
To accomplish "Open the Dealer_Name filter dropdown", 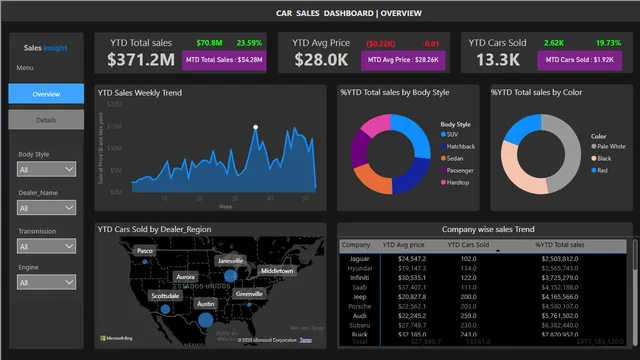I will click(x=46, y=208).
